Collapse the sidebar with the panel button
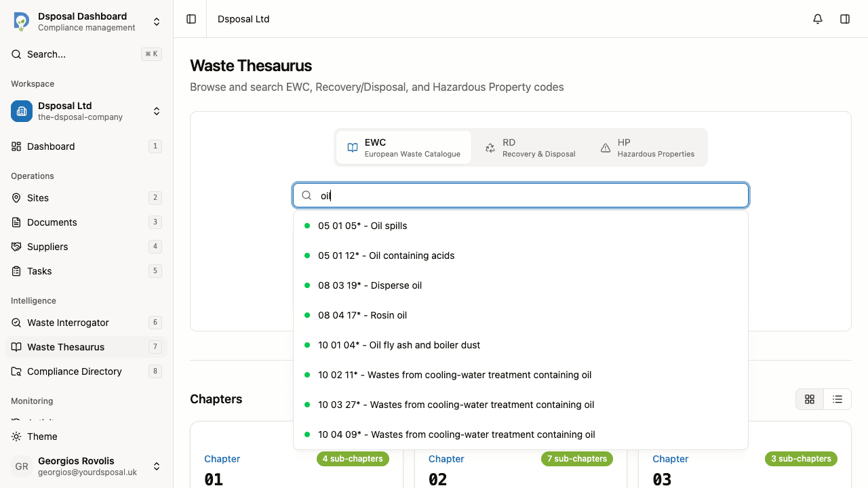 tap(191, 19)
